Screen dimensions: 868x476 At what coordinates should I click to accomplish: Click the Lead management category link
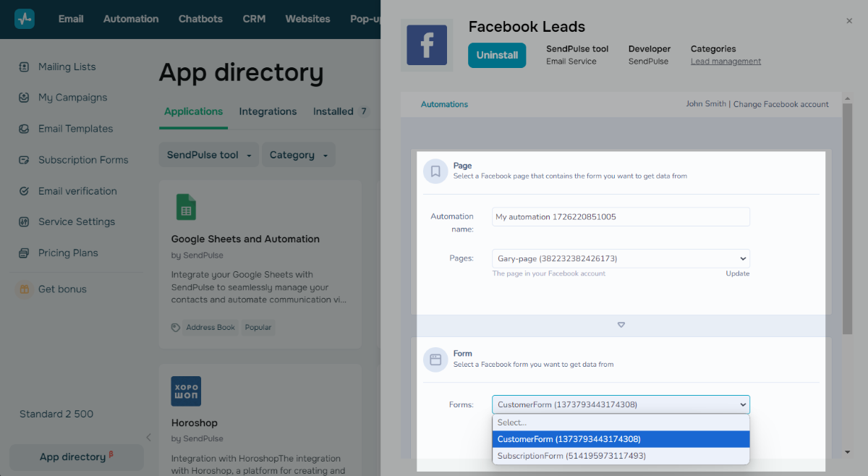(726, 61)
